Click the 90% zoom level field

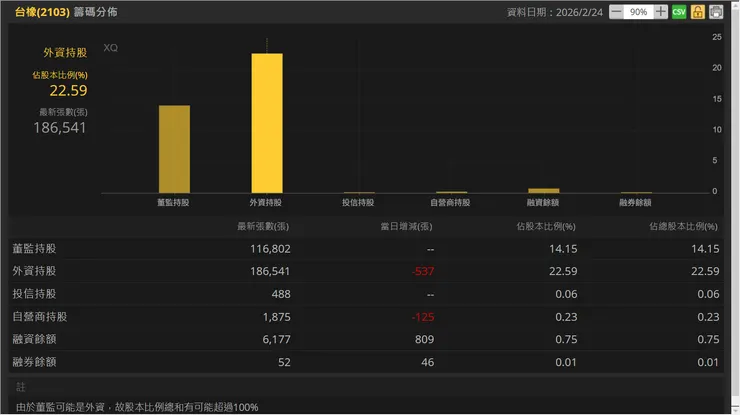coord(638,12)
